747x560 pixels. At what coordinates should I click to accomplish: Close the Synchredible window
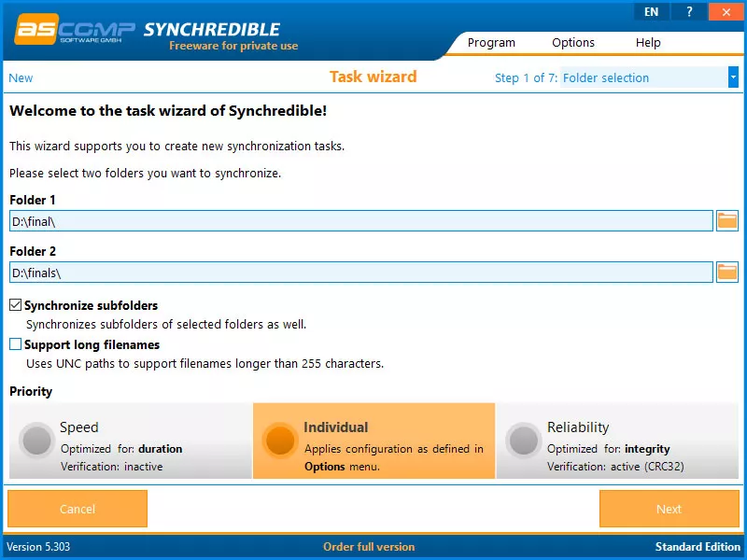tap(726, 12)
